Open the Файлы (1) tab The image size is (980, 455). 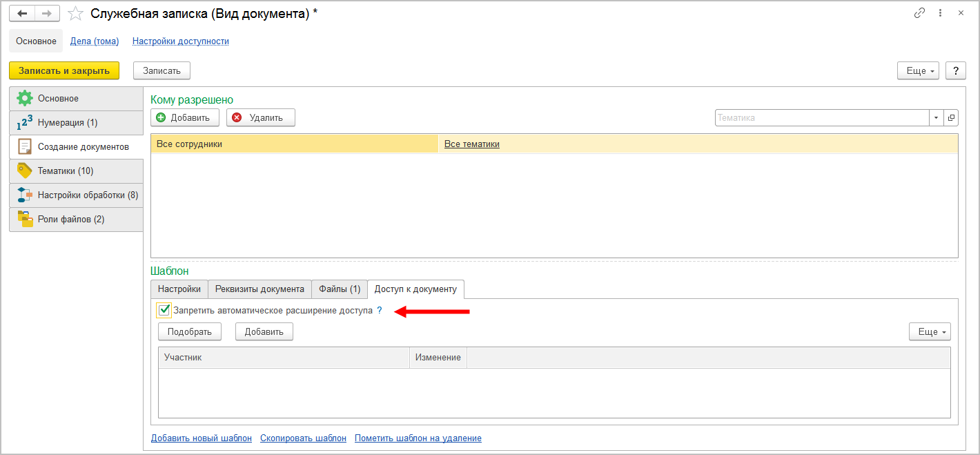point(340,289)
